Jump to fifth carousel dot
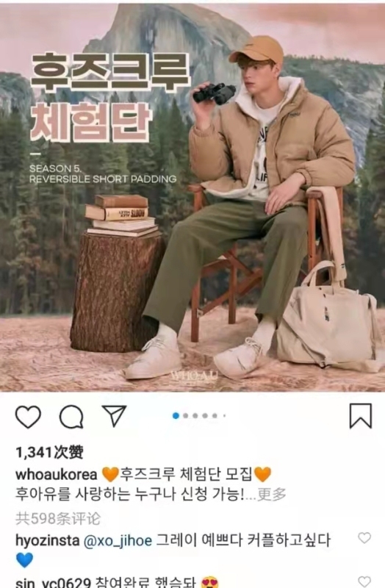The image size is (385, 588). pos(215,415)
